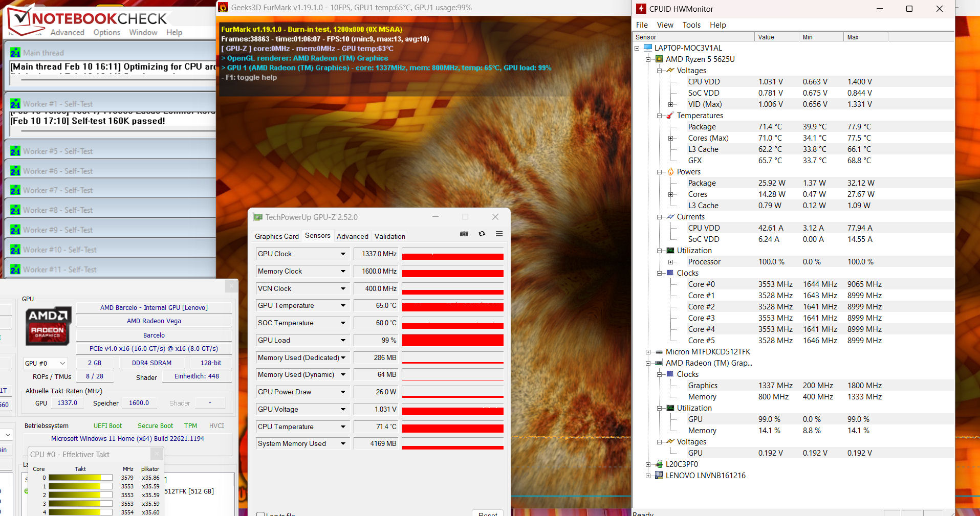The width and height of the screenshot is (980, 516).
Task: Click Worker #9 Self-Test icon
Action: coord(15,230)
